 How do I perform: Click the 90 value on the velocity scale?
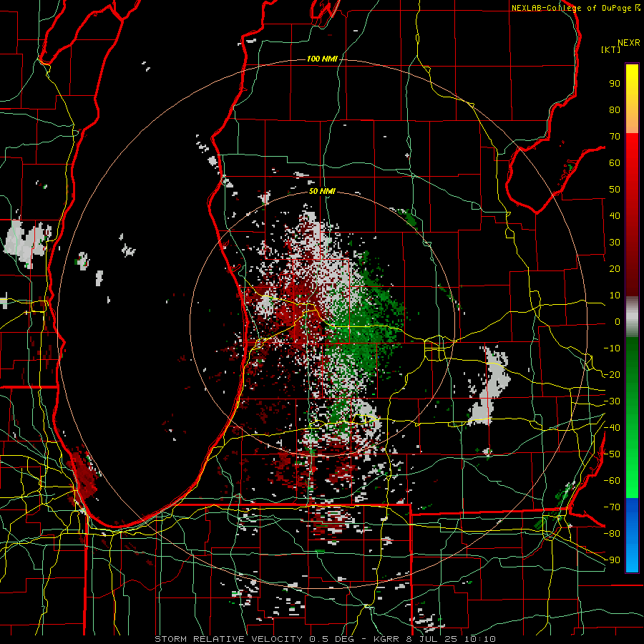(x=615, y=84)
